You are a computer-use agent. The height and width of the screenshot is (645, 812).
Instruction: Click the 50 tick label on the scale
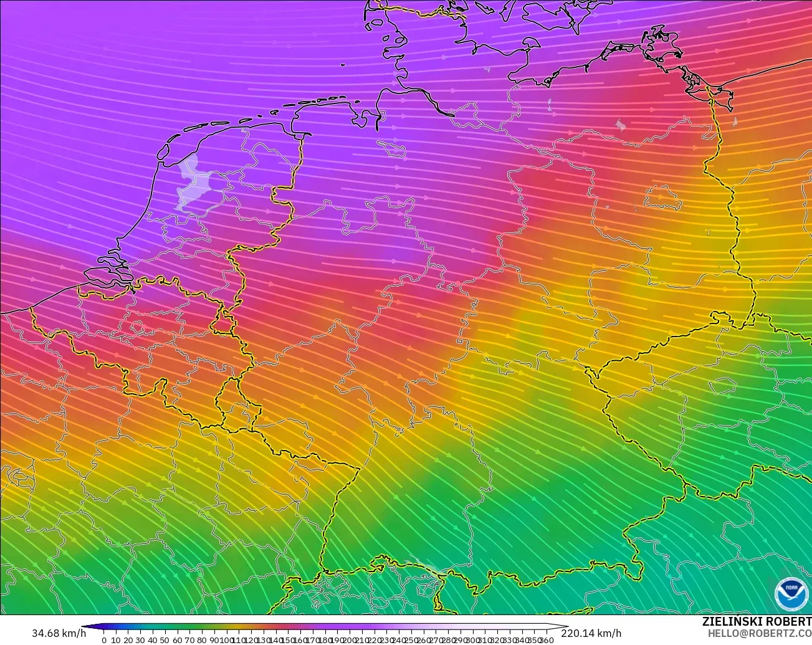click(165, 641)
